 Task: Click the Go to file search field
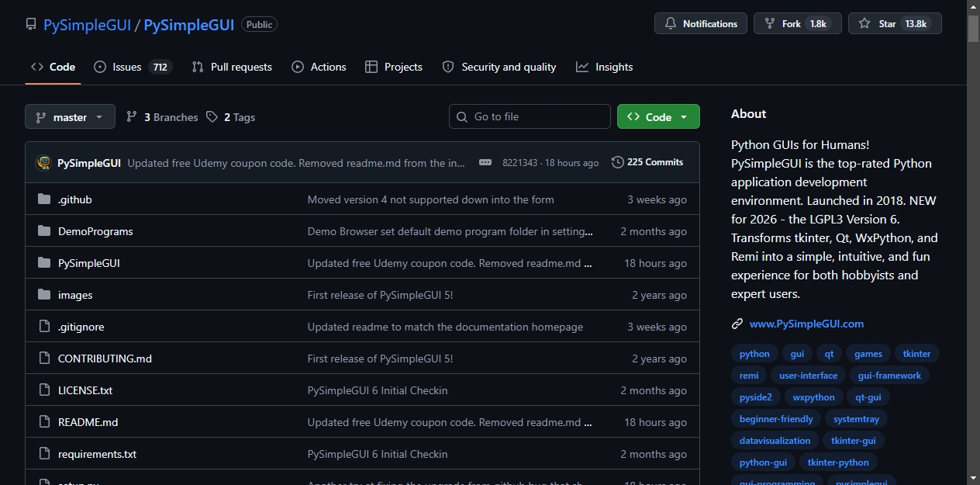pyautogui.click(x=530, y=116)
